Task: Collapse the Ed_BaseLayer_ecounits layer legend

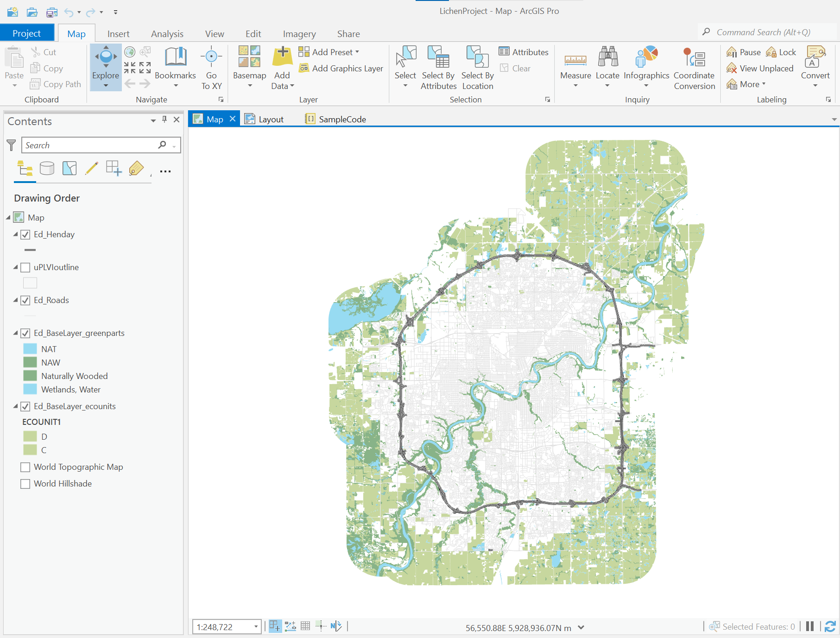Action: coord(15,406)
